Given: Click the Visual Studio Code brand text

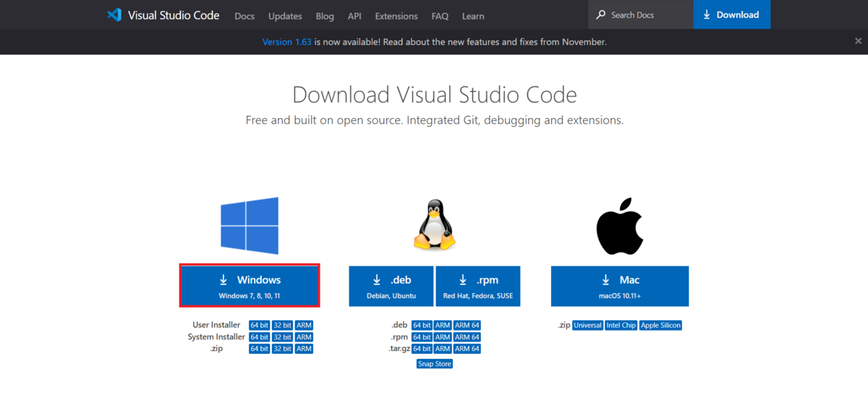Looking at the screenshot, I should point(174,14).
